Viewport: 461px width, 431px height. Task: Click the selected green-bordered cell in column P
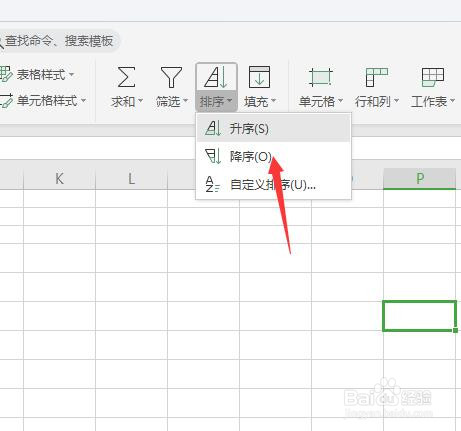point(419,316)
